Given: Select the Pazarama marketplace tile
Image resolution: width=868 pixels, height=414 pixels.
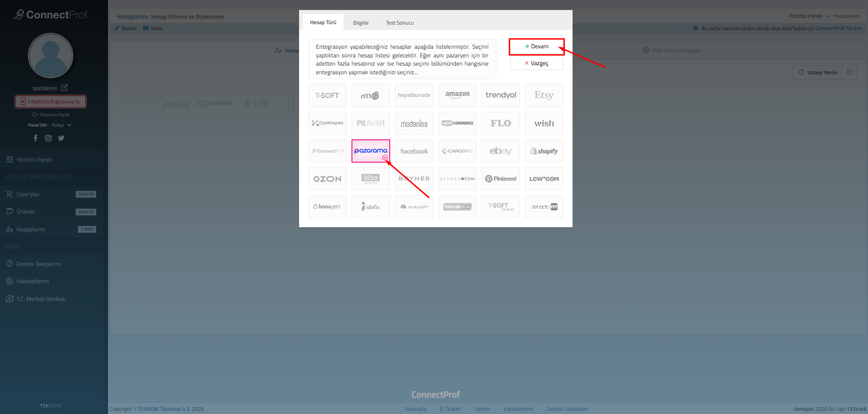Looking at the screenshot, I should coord(371,151).
